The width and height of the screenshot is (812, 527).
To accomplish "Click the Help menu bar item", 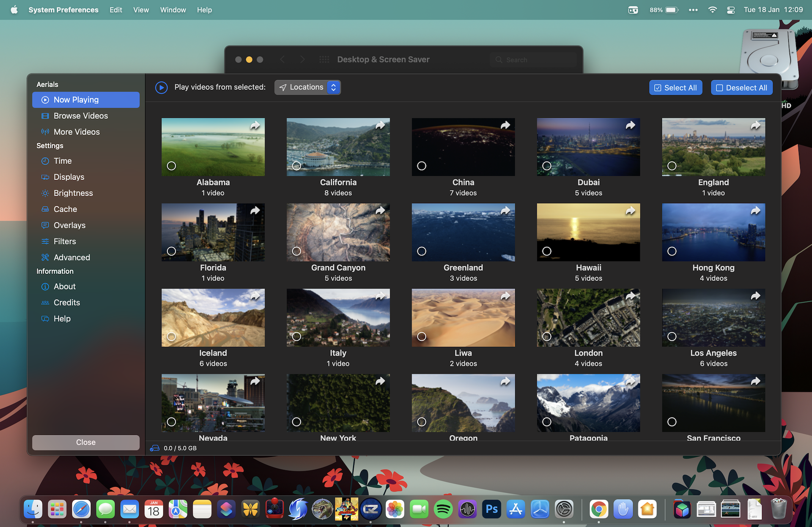I will pyautogui.click(x=205, y=9).
